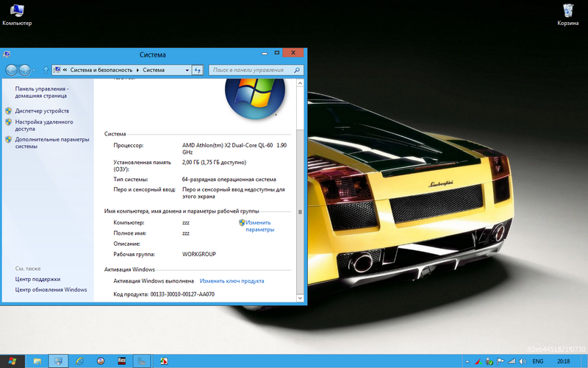The width and height of the screenshot is (588, 368).
Task: Click the shield icon next to Диспетчер устройств
Action: pyautogui.click(x=9, y=111)
